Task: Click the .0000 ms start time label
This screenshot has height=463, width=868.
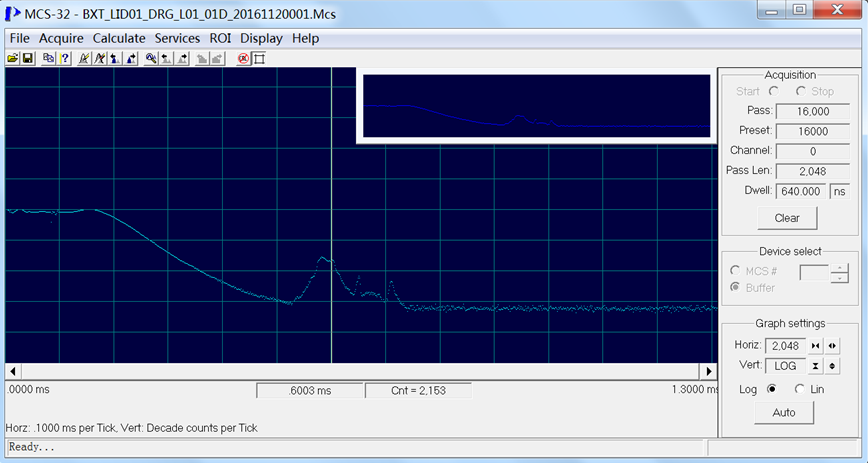Action: (28, 389)
